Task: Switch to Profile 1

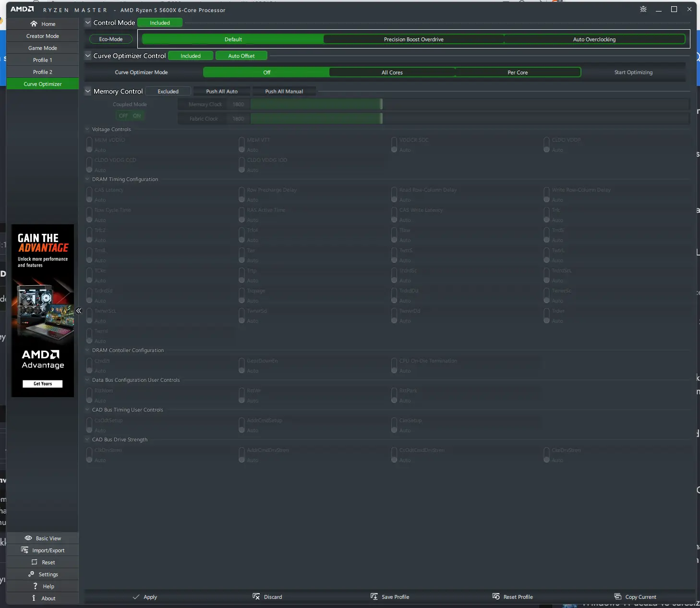Action: pos(43,60)
